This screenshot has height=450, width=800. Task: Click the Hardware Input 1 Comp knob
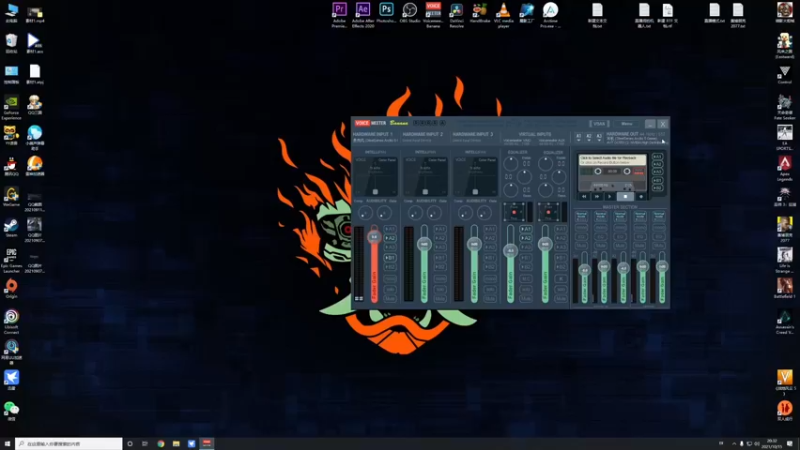pos(365,213)
